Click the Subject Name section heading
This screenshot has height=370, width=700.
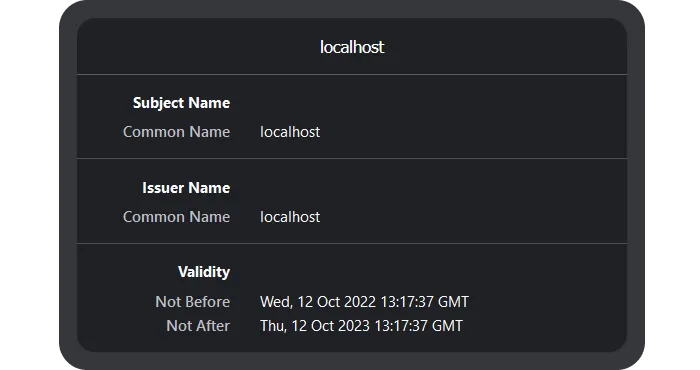point(182,103)
